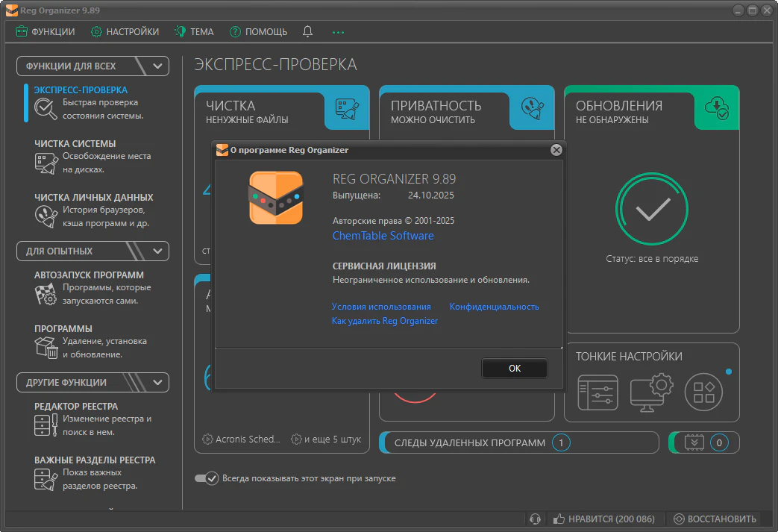Open the ChemTable Software link

tap(383, 236)
